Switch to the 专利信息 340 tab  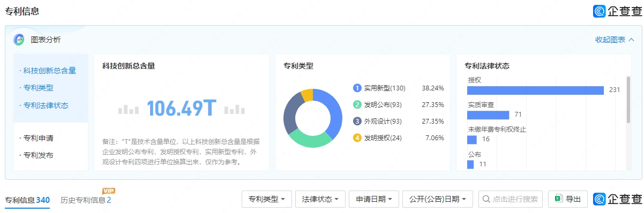[27, 200]
